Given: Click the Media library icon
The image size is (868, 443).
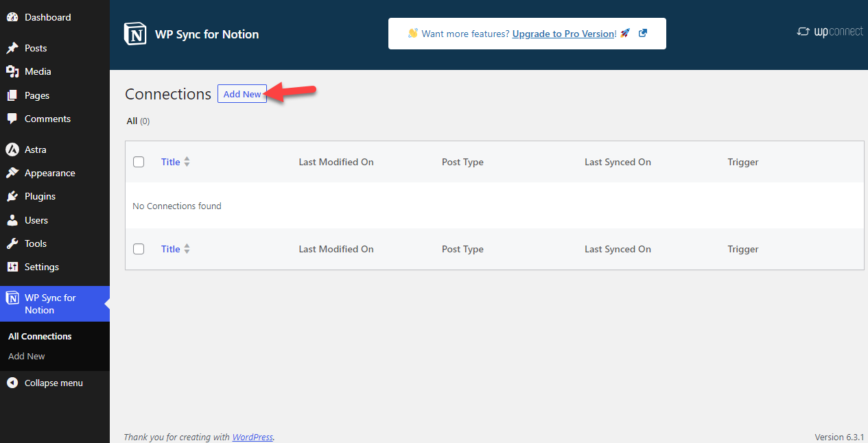Looking at the screenshot, I should pos(12,71).
